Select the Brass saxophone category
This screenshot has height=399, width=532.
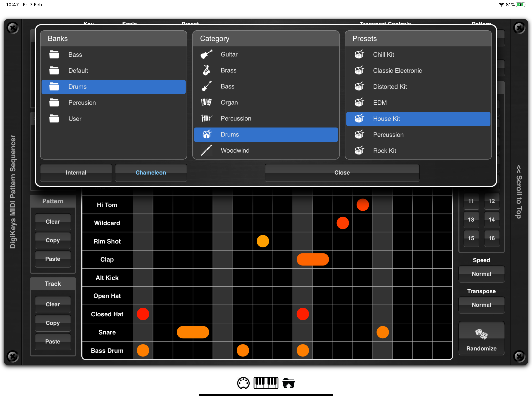click(x=207, y=71)
